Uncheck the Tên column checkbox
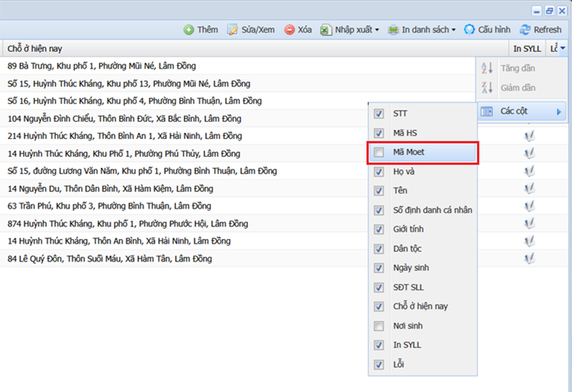 (379, 191)
